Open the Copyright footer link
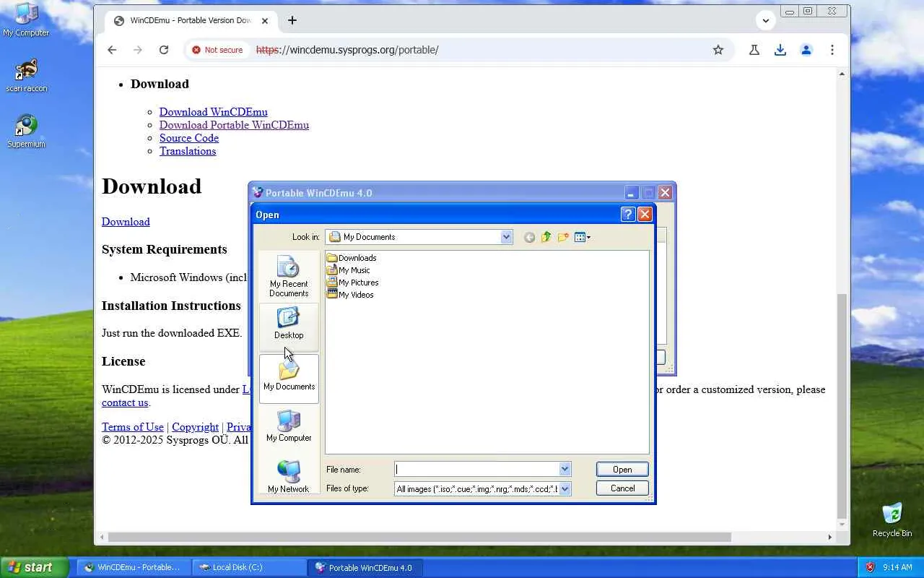The image size is (924, 578). click(195, 427)
